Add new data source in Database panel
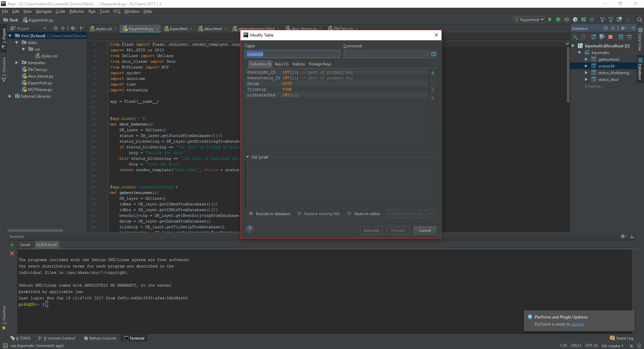 (575, 37)
